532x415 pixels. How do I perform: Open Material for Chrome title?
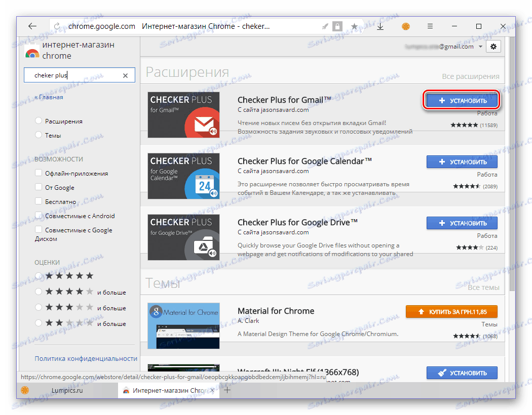coord(276,311)
